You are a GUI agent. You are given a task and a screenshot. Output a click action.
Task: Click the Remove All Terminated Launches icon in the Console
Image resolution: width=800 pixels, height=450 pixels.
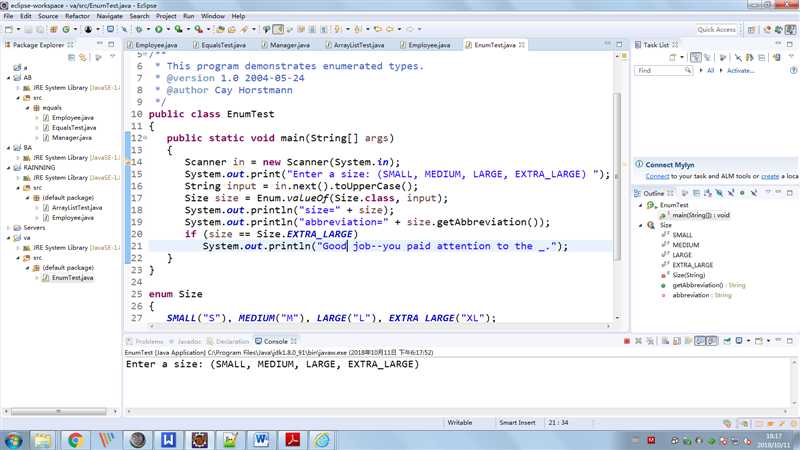650,341
